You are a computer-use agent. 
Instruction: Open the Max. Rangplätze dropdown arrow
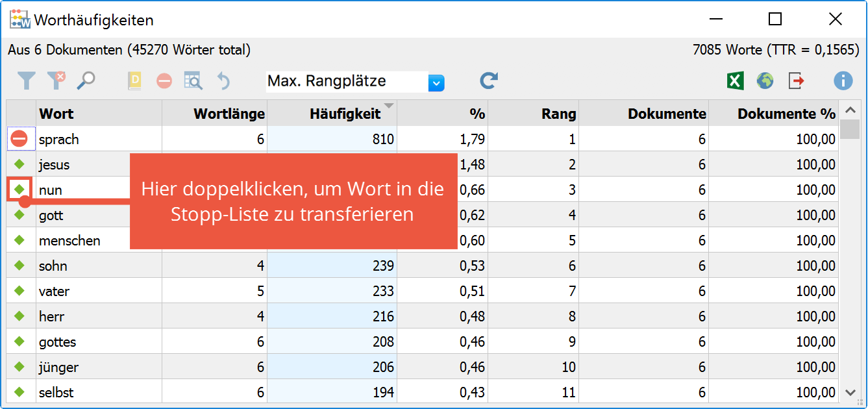click(x=436, y=82)
